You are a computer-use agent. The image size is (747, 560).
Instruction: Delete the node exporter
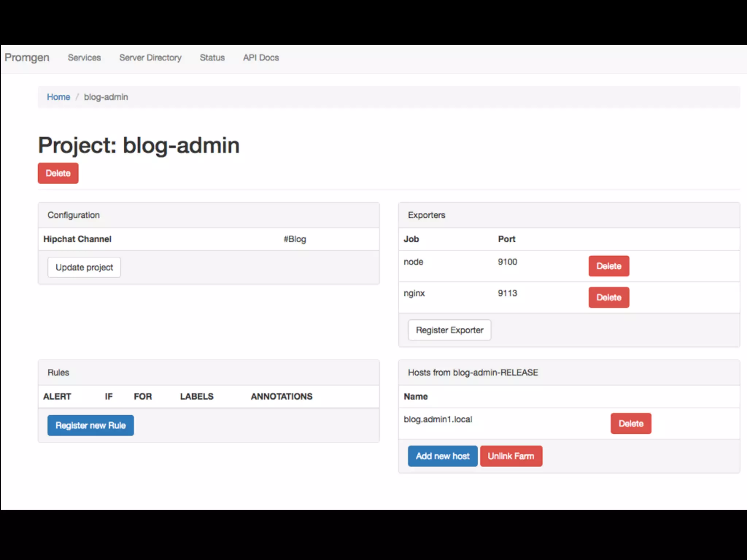(x=608, y=266)
